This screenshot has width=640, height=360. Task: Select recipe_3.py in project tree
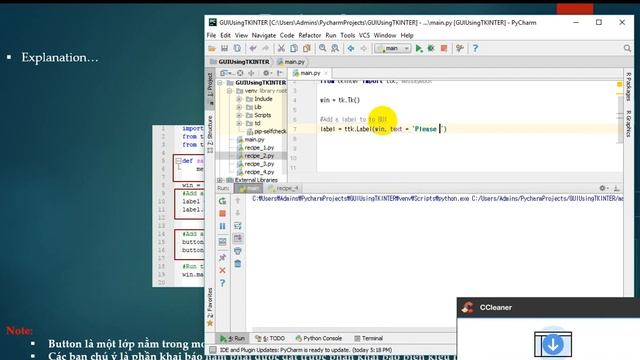click(x=259, y=164)
